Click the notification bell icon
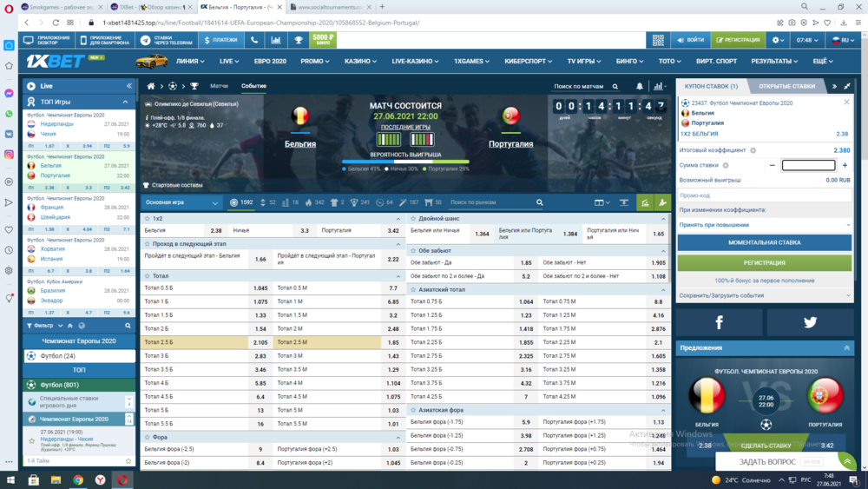The height and width of the screenshot is (489, 868). click(640, 86)
